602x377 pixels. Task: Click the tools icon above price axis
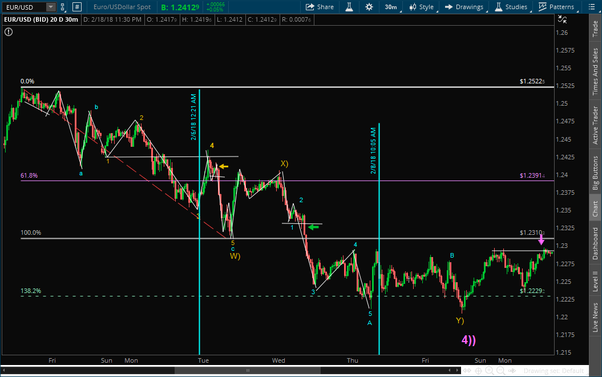pos(562,19)
